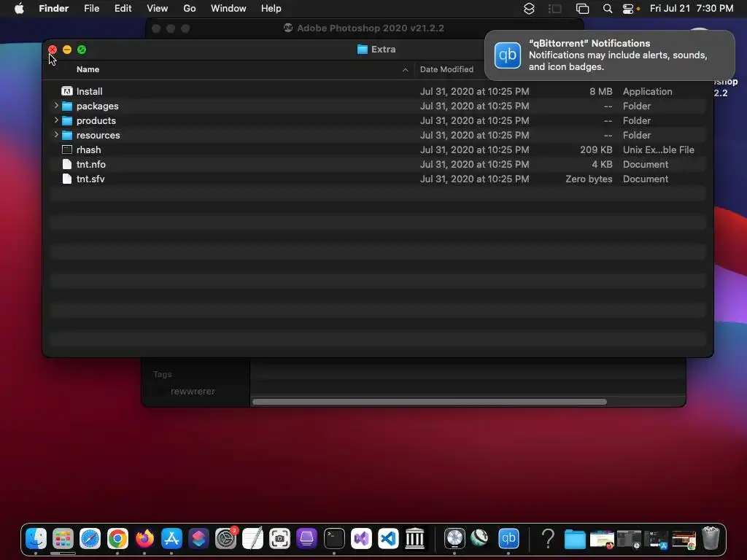The image size is (747, 560).
Task: Select the tnt.sfv file
Action: (x=90, y=179)
